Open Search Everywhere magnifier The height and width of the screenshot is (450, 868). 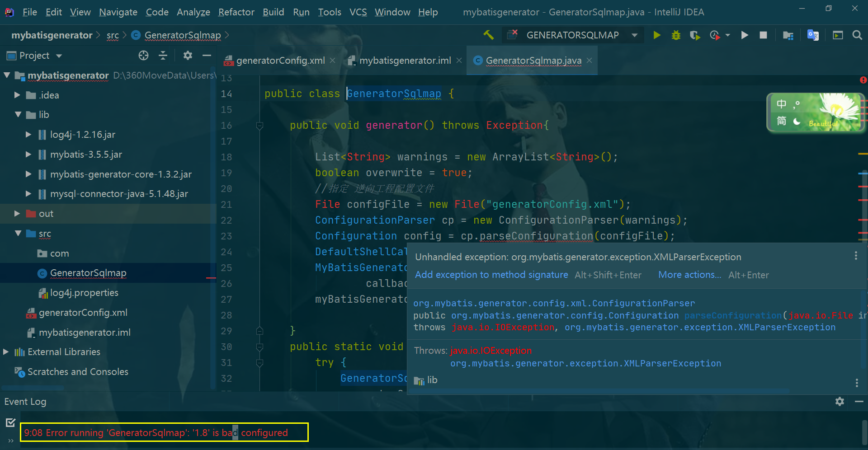point(857,35)
